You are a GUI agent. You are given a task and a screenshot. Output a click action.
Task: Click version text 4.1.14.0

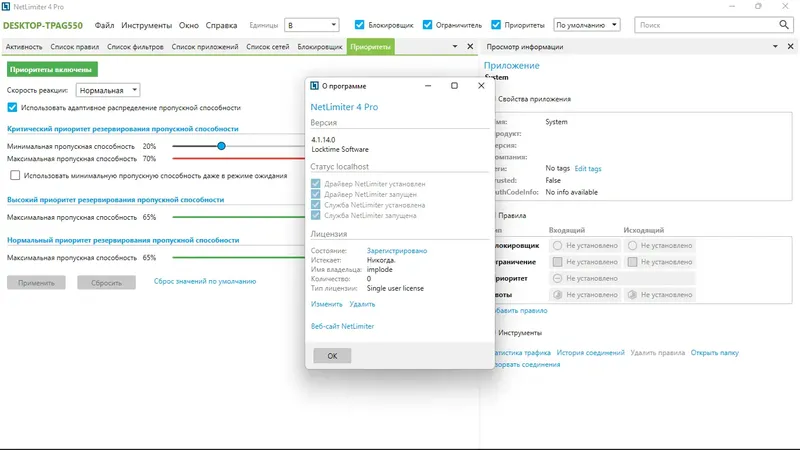coord(323,140)
